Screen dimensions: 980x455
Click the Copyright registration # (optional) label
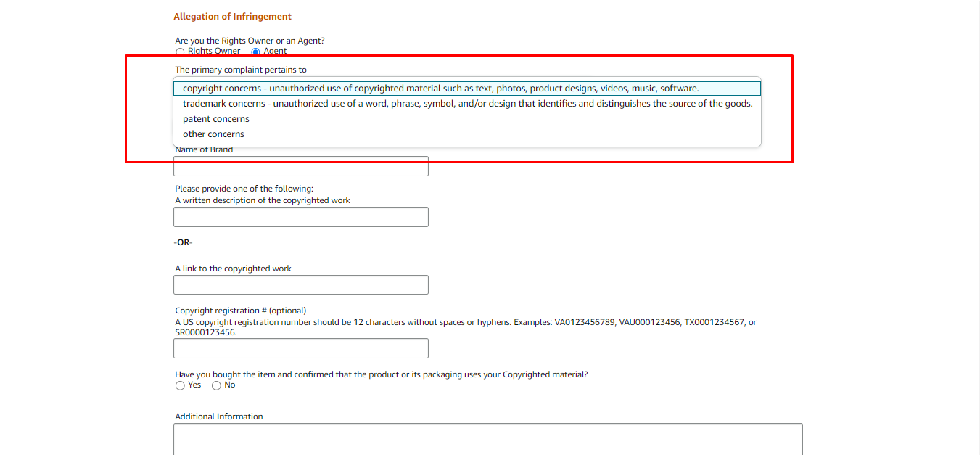coord(240,311)
